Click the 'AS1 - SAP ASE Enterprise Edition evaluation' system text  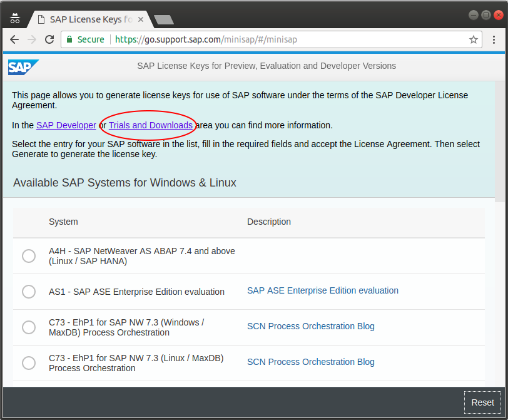click(x=136, y=292)
